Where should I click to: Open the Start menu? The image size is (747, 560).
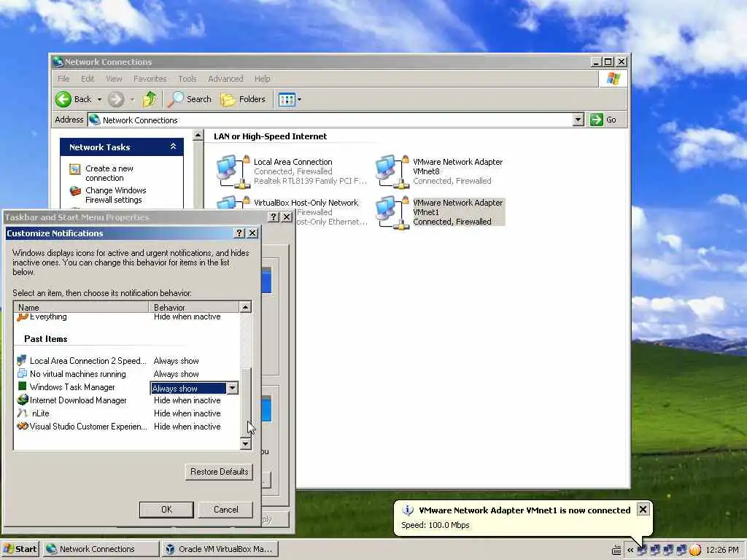tap(20, 549)
